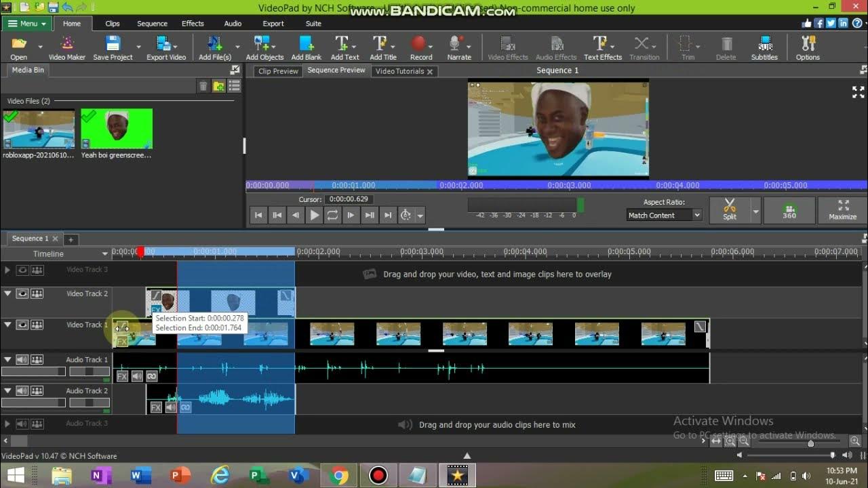Delete selected media bin item with trash icon

click(203, 86)
